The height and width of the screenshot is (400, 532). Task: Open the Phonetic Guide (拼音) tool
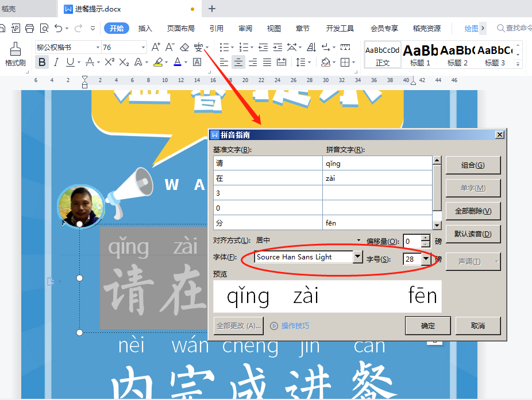198,47
